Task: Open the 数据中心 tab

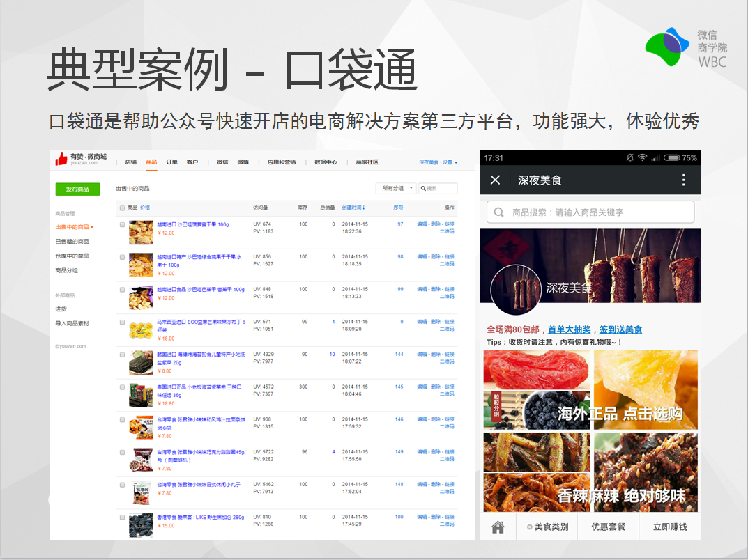Action: (326, 162)
